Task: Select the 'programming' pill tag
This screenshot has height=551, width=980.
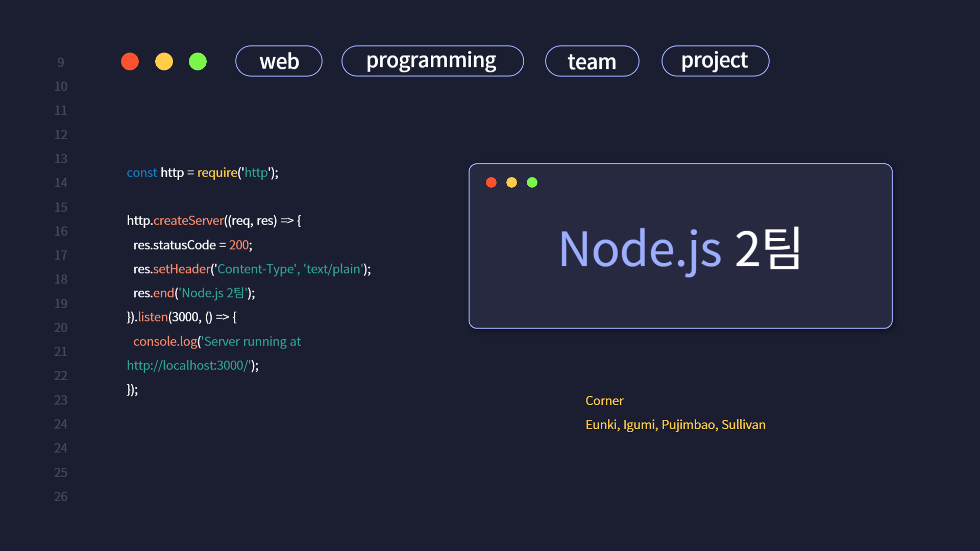Action: 432,61
